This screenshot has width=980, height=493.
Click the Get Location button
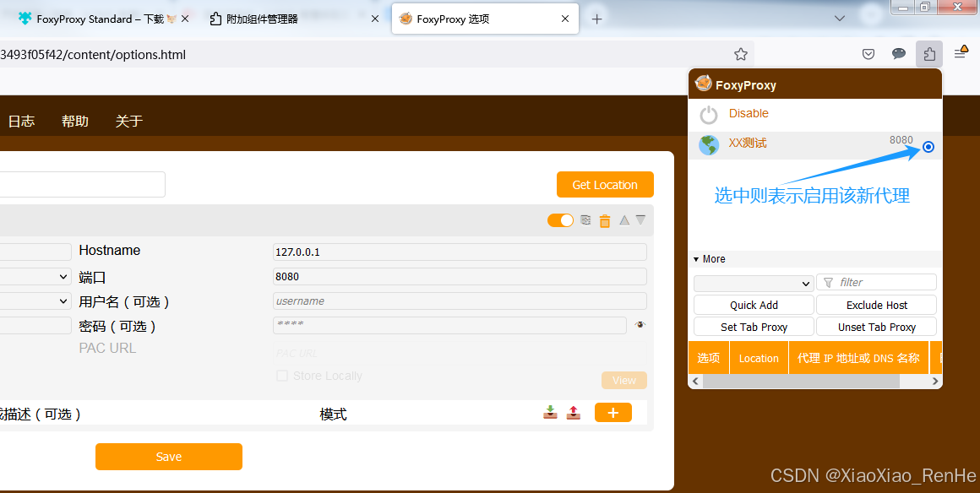605,185
